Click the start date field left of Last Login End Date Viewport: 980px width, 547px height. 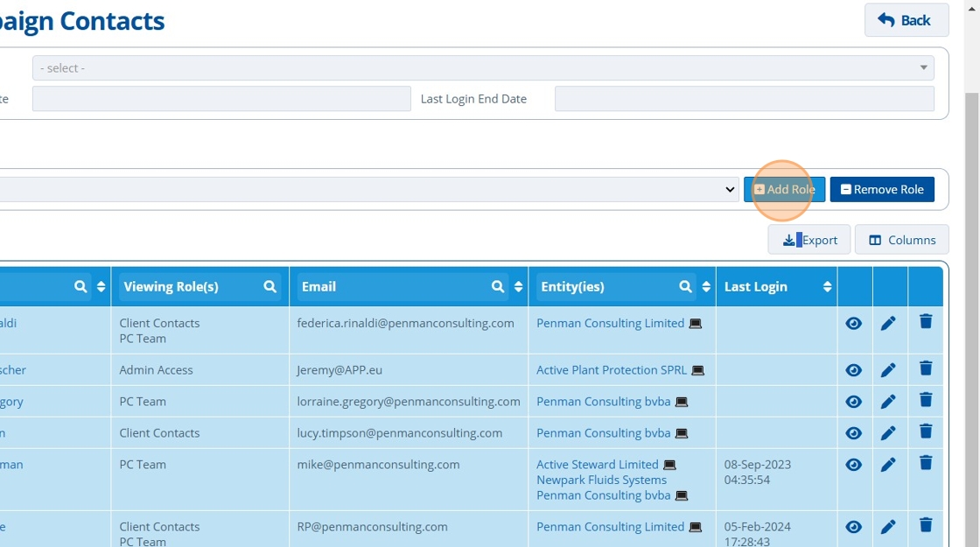tap(221, 99)
